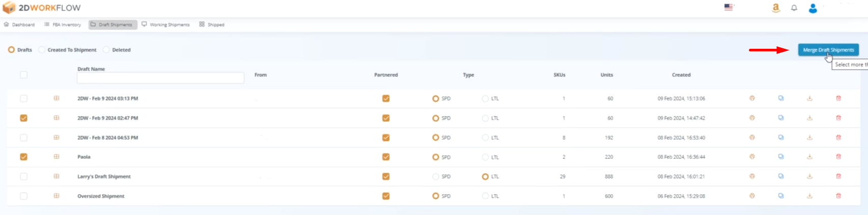Duplicate the Oversized Shipment draft
This screenshot has height=215, width=868.
pos(781,196)
